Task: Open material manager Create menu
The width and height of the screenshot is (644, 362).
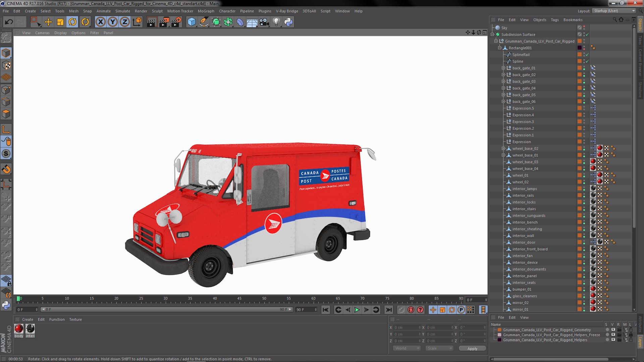Action: 28,319
